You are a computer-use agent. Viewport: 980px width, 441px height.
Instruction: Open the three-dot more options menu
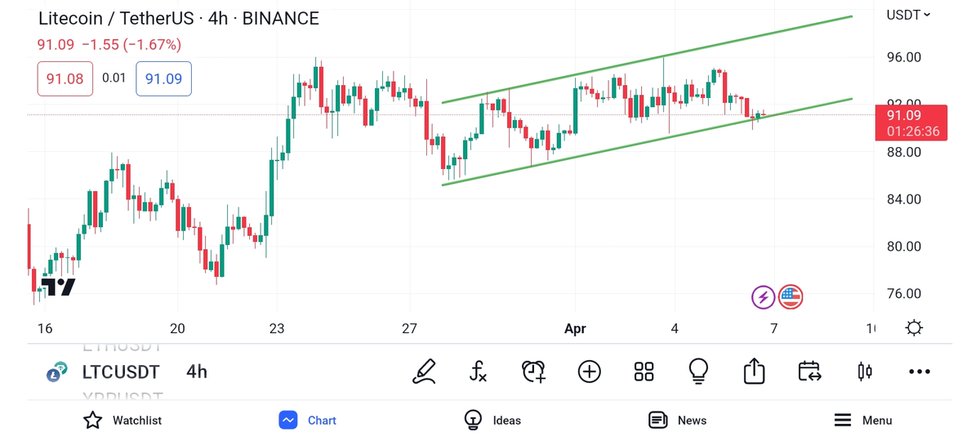(920, 372)
